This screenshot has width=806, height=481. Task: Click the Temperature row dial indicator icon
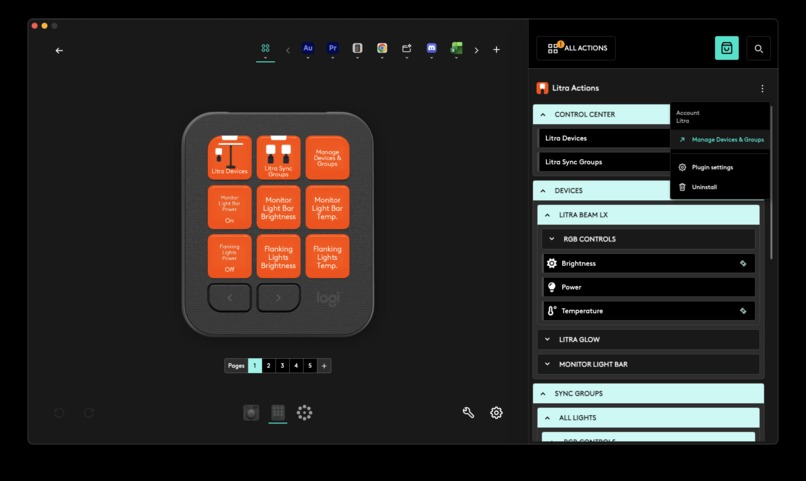(x=743, y=310)
